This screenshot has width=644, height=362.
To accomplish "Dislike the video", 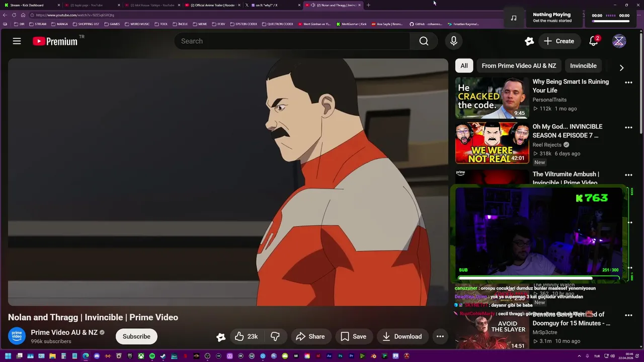I will click(x=275, y=336).
